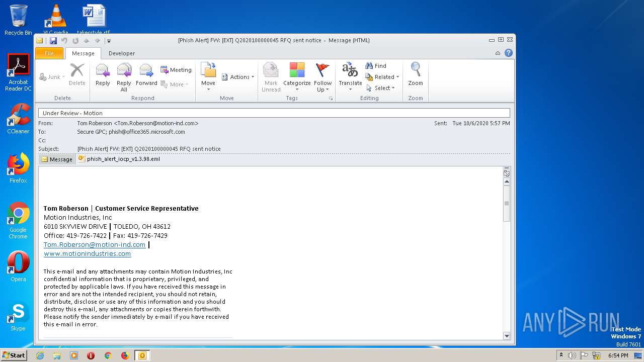Click the message scrollbar thumb
Image resolution: width=644 pixels, height=362 pixels.
(x=507, y=204)
